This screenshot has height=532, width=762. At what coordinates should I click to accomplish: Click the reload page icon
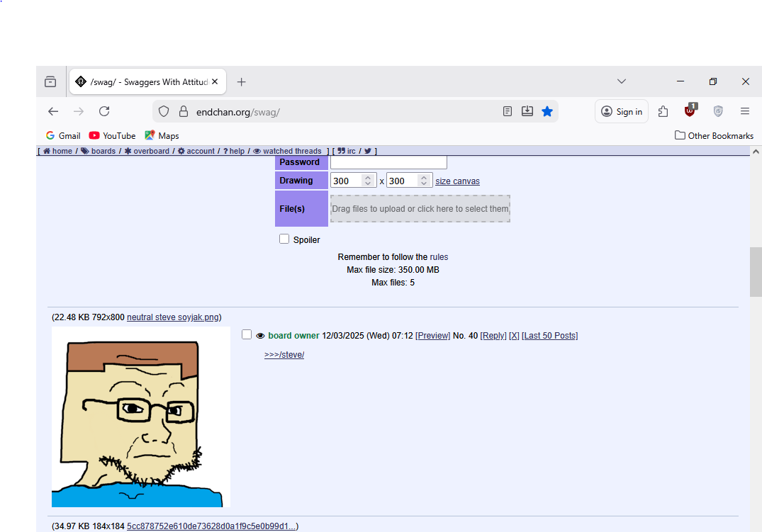point(104,111)
